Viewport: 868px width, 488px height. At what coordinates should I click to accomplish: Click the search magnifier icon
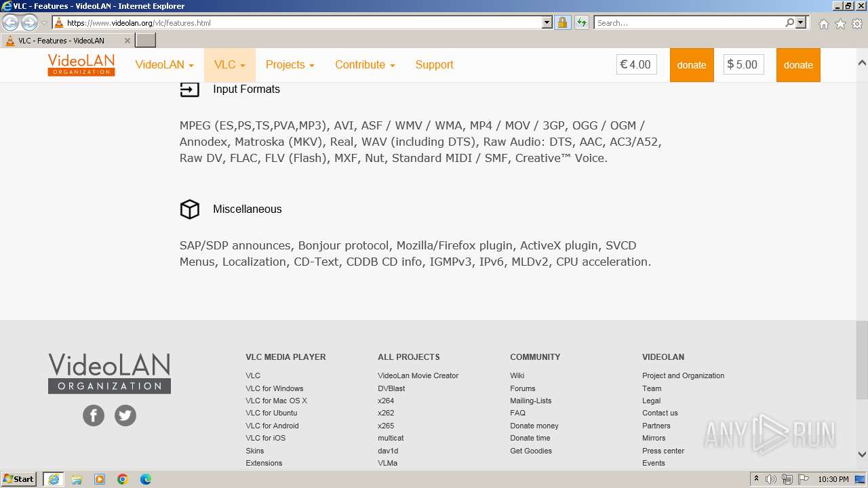(789, 22)
